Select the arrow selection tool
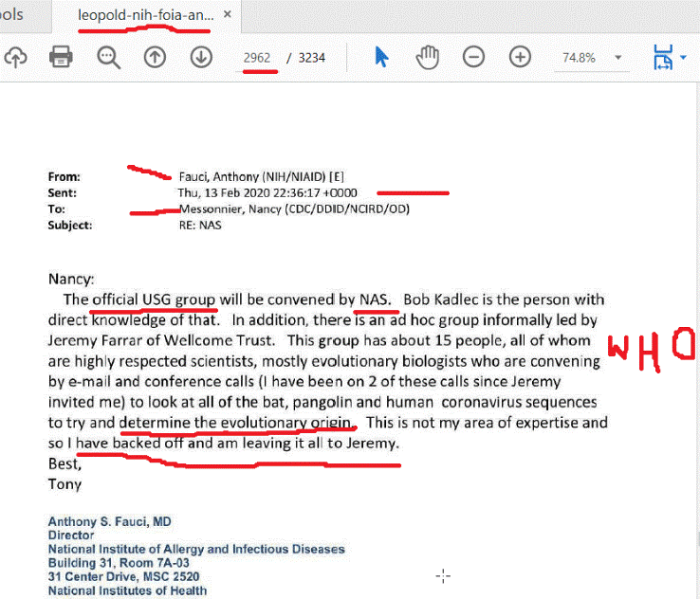700x599 pixels. click(x=381, y=57)
